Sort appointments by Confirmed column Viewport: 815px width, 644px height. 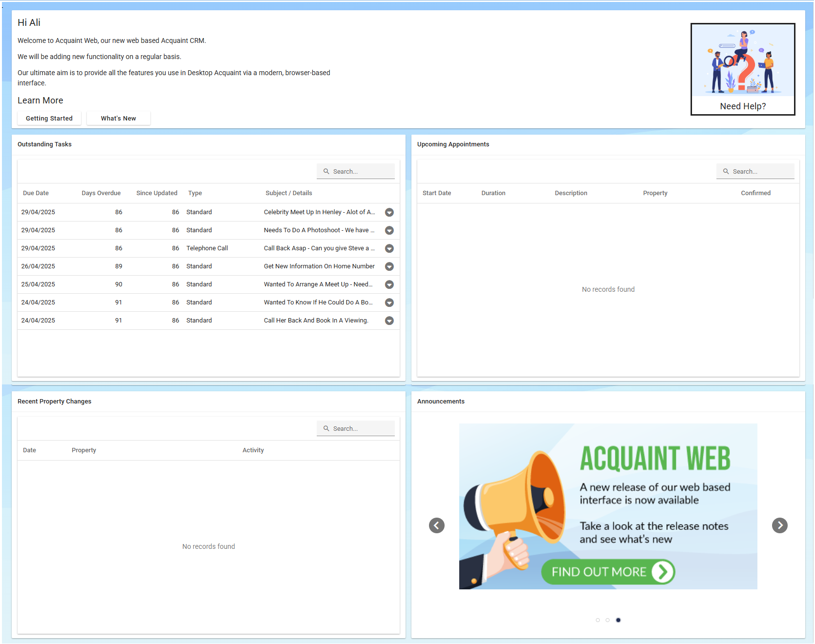click(x=755, y=193)
